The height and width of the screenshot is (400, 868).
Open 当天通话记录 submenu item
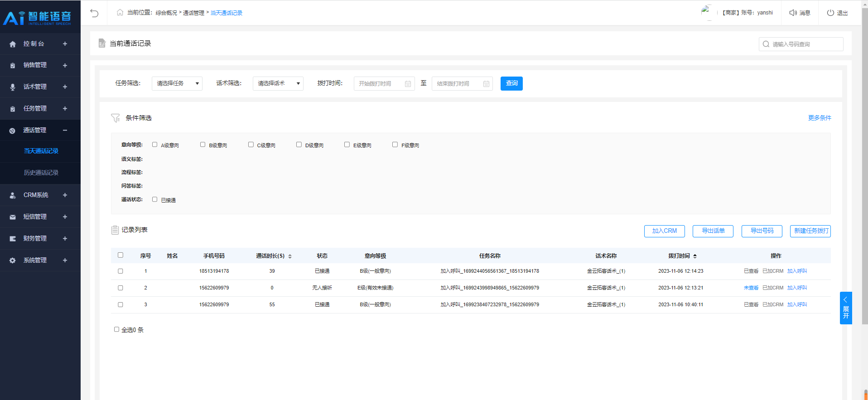(41, 151)
